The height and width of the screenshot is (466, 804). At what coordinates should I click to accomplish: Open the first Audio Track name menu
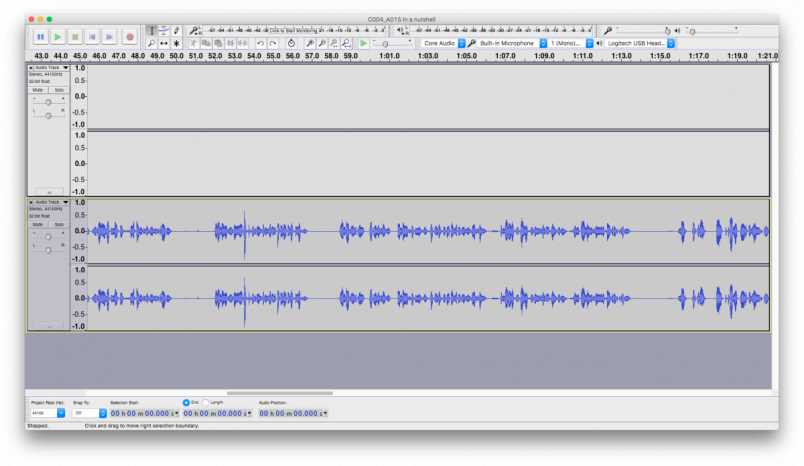(52, 68)
